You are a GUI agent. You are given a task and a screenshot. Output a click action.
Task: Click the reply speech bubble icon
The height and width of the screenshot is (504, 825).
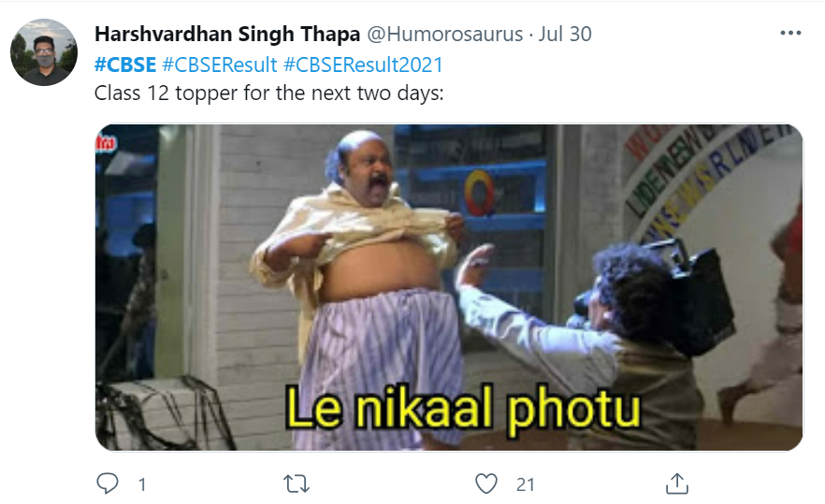pyautogui.click(x=108, y=482)
